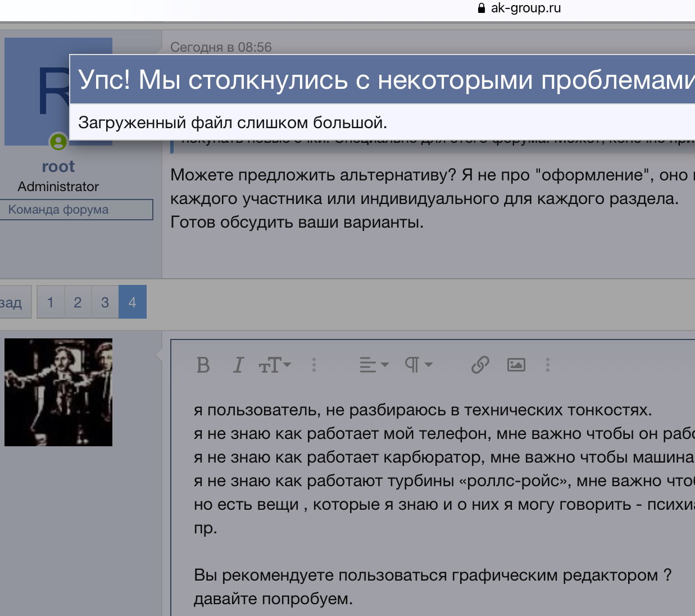Open the font size dropdown
695x616 pixels.
(275, 365)
